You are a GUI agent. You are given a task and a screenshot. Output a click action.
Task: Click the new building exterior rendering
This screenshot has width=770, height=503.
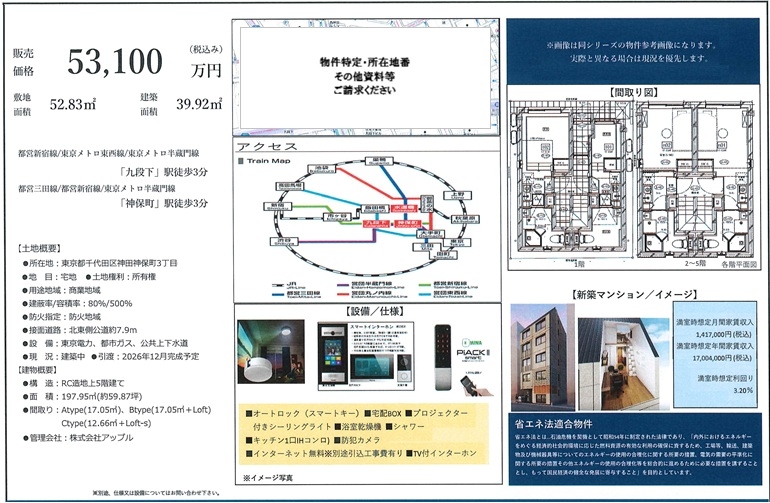(x=542, y=357)
